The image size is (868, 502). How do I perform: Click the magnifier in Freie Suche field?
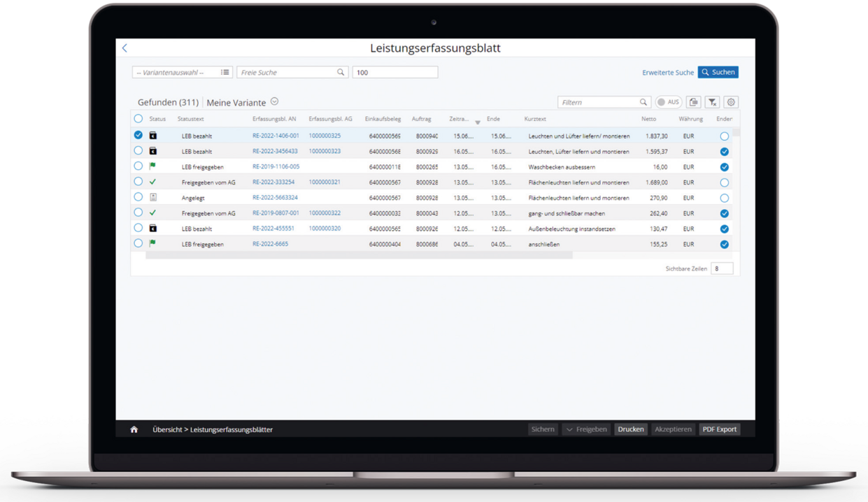[x=341, y=72]
